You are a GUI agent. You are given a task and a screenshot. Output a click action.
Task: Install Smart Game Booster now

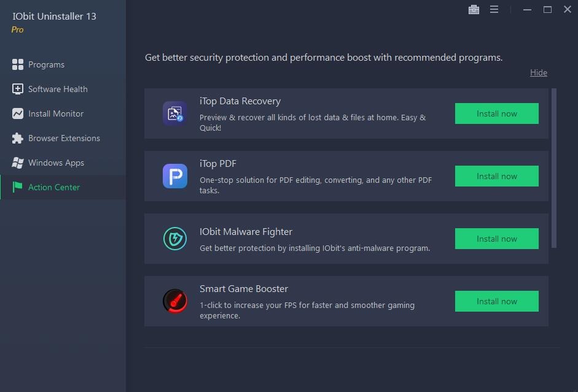point(496,301)
